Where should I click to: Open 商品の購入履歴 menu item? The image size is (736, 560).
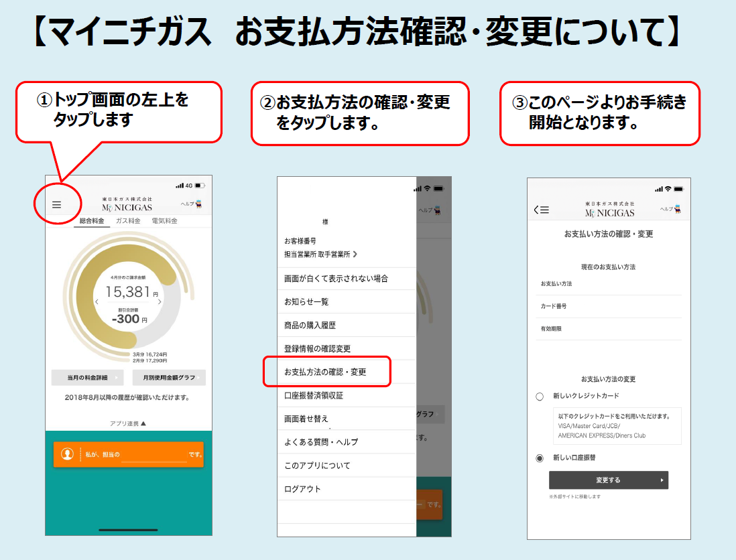tap(347, 325)
